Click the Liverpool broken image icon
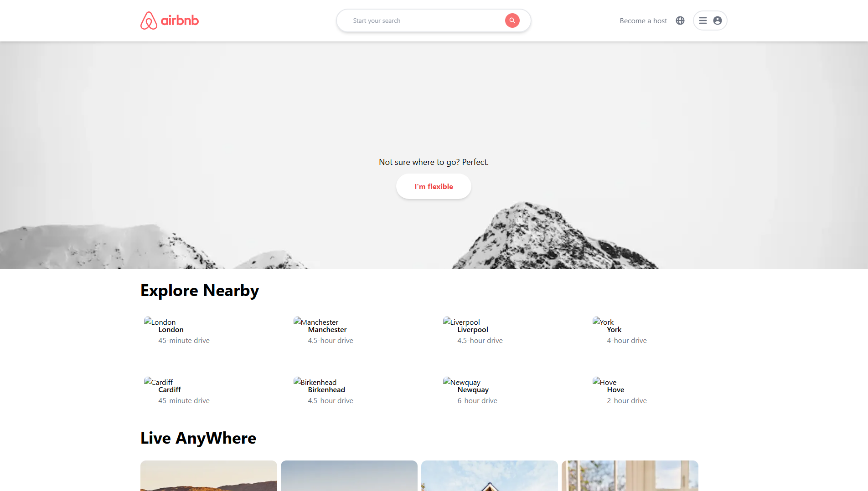Viewport: 868px width, 491px height. coord(447,321)
